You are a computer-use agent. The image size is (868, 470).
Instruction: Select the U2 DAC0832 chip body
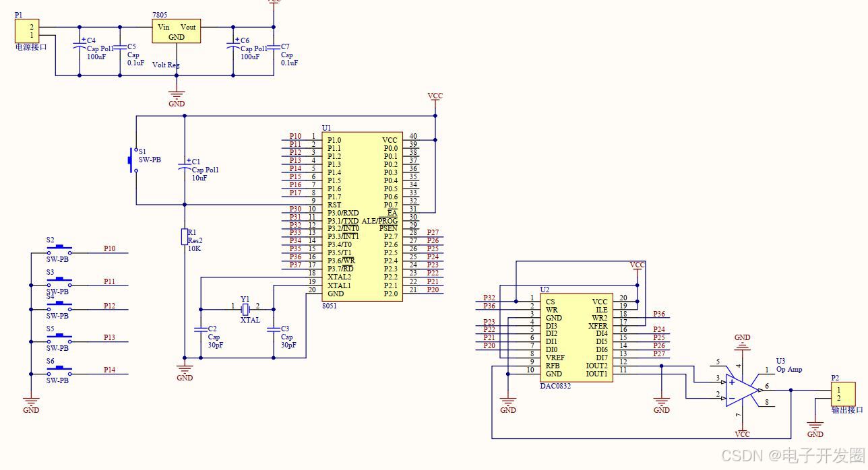[576, 337]
